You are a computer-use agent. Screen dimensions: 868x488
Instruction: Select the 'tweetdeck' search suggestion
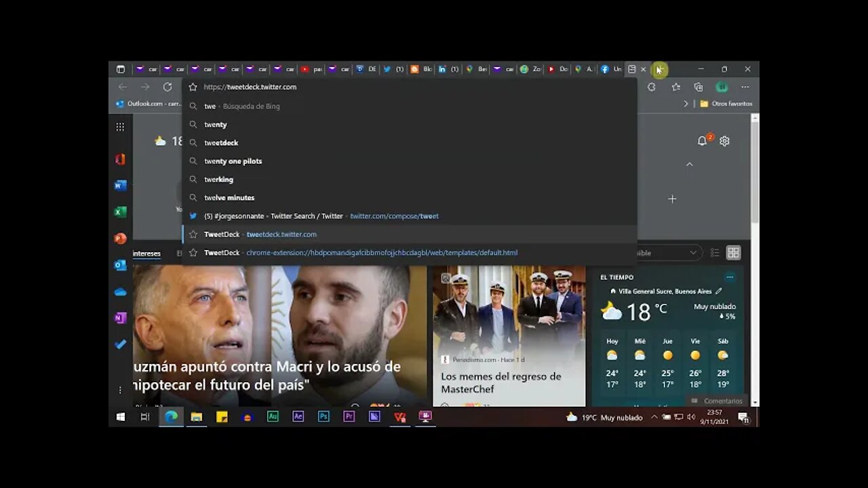pyautogui.click(x=410, y=143)
